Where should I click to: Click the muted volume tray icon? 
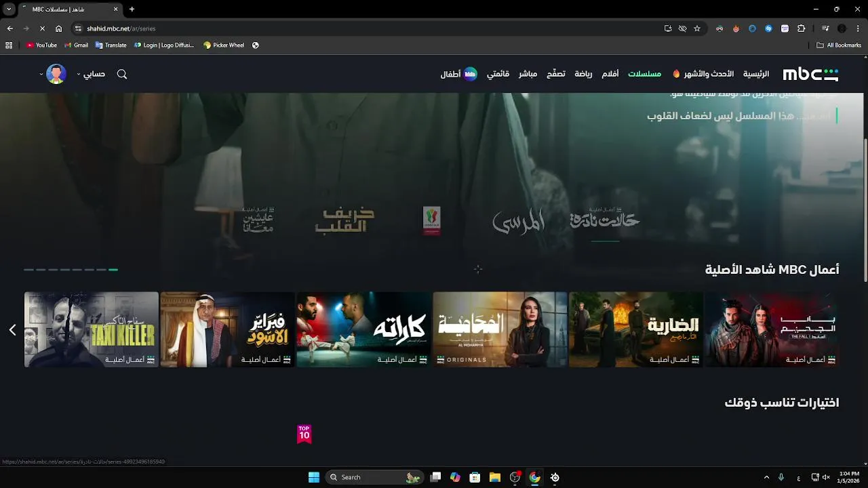[826, 477]
